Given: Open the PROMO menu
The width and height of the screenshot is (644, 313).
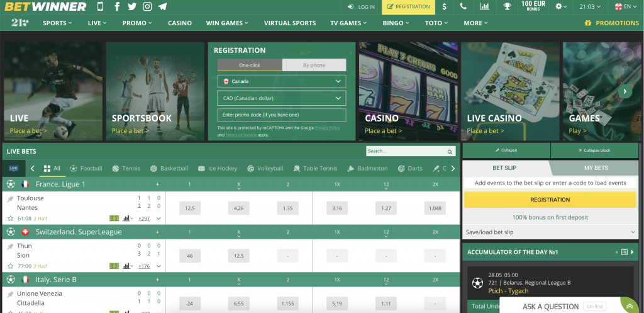Looking at the screenshot, I should [137, 23].
